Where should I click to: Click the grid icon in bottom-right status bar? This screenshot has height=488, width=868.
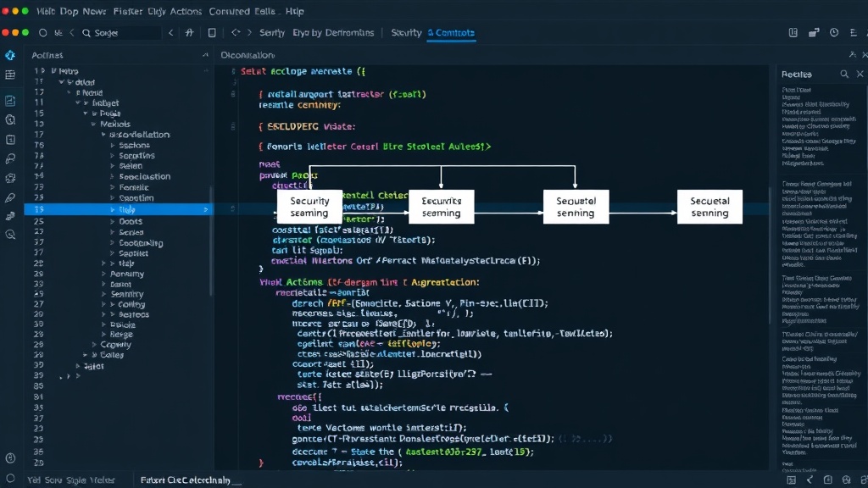pos(792,480)
